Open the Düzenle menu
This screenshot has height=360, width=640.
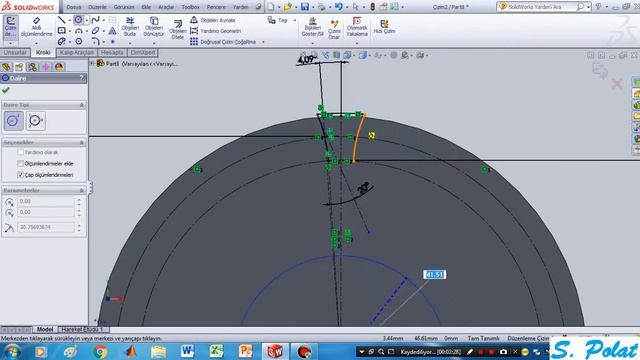pos(98,7)
